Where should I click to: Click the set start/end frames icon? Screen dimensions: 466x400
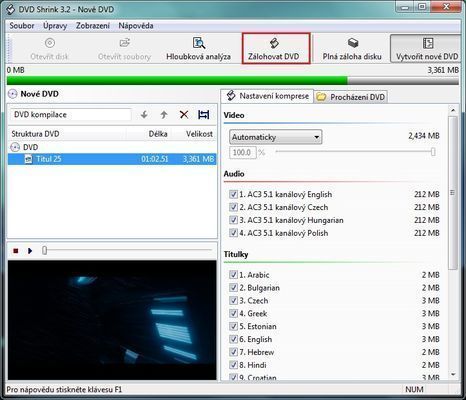coord(204,115)
